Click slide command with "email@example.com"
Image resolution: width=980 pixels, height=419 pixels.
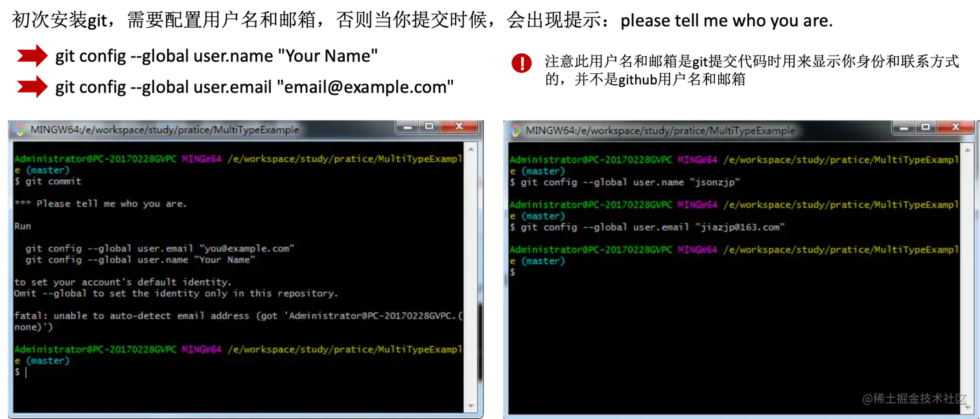click(255, 87)
